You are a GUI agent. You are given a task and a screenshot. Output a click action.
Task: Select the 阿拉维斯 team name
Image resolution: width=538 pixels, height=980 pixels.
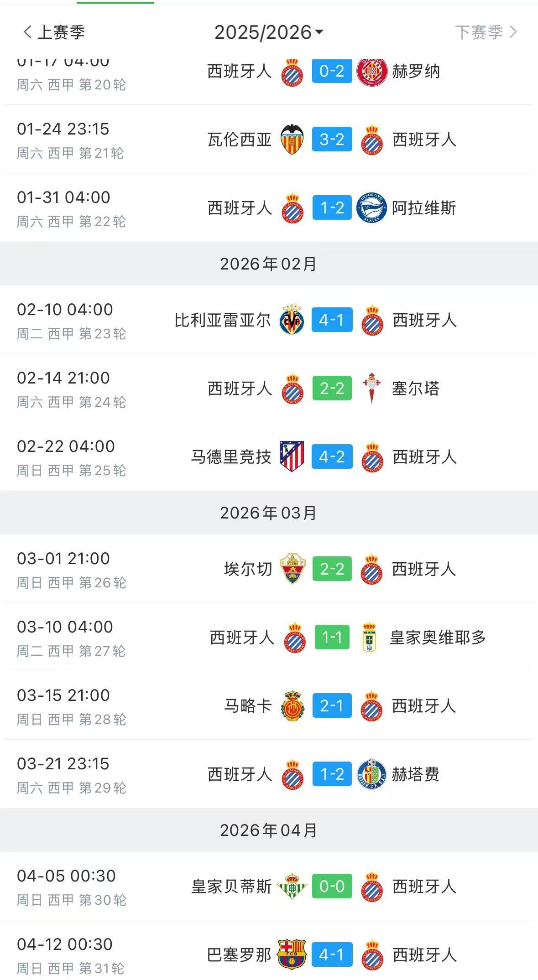[424, 208]
